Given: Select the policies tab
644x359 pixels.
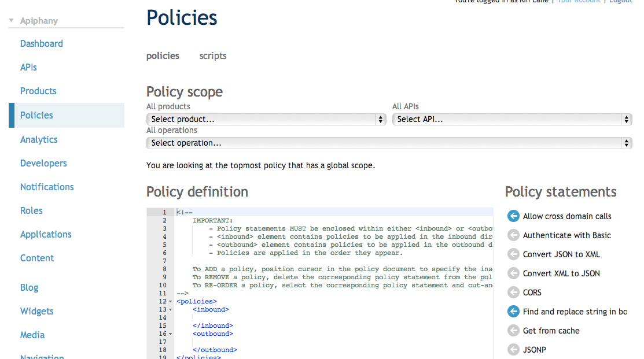Looking at the screenshot, I should (163, 55).
